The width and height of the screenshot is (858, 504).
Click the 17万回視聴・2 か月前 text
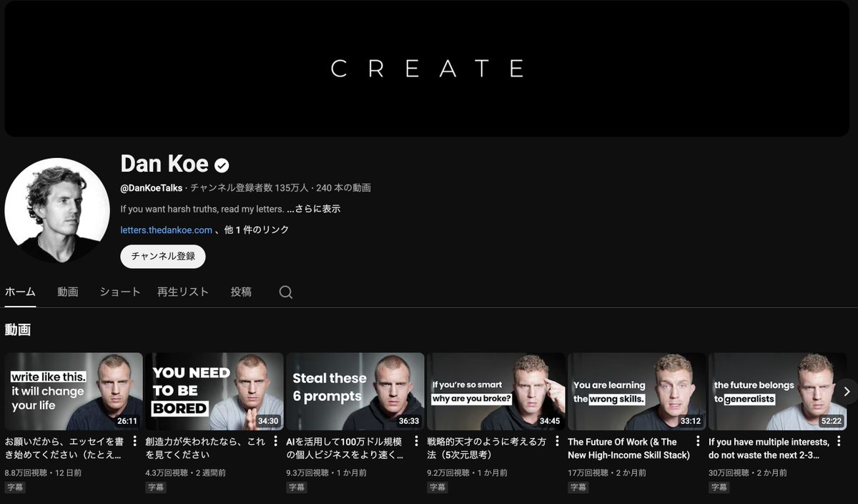[608, 473]
